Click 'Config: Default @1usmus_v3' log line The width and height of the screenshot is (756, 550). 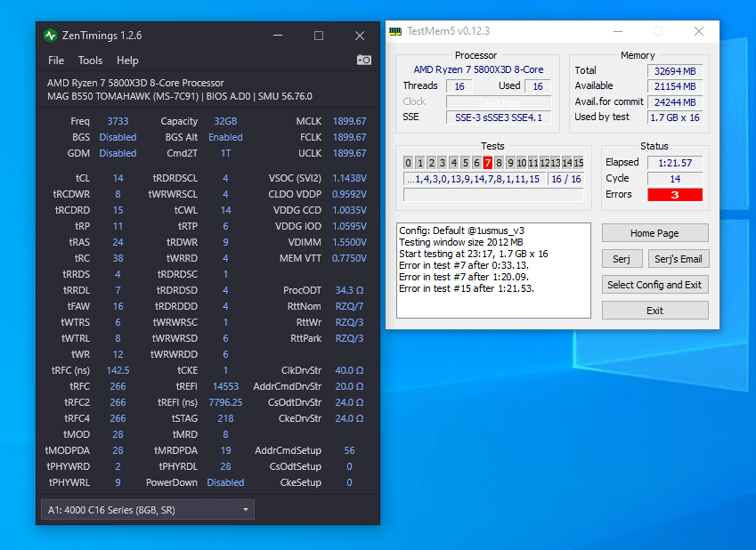point(461,231)
